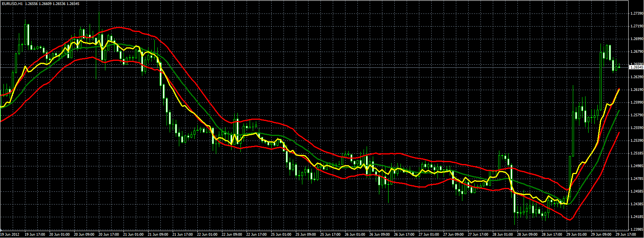Viewport: 644px width, 238px height.
Task: Click the 25 Jun 17:00 time label
Action: [330, 234]
